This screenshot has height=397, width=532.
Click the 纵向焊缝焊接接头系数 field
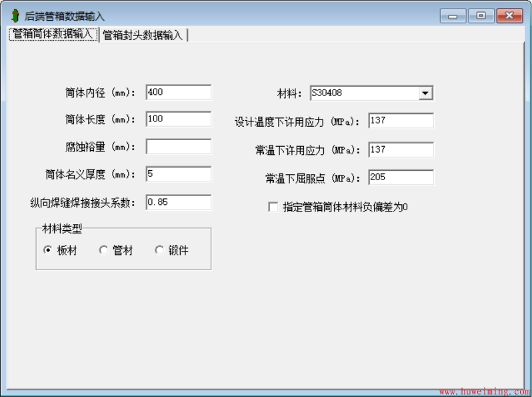click(179, 202)
